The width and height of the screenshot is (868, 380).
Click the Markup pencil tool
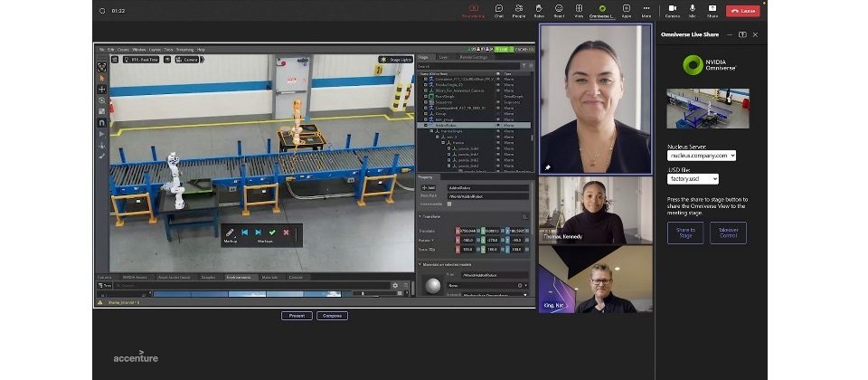click(x=230, y=233)
